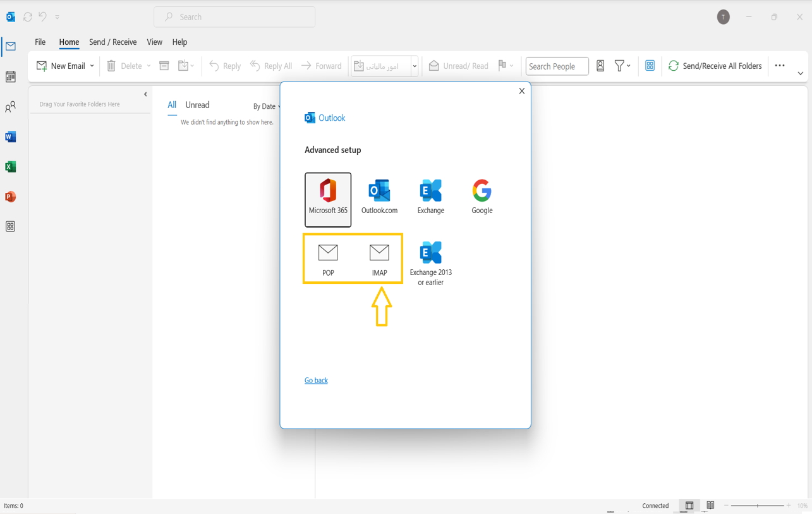Open the People view in sidebar

(11, 107)
